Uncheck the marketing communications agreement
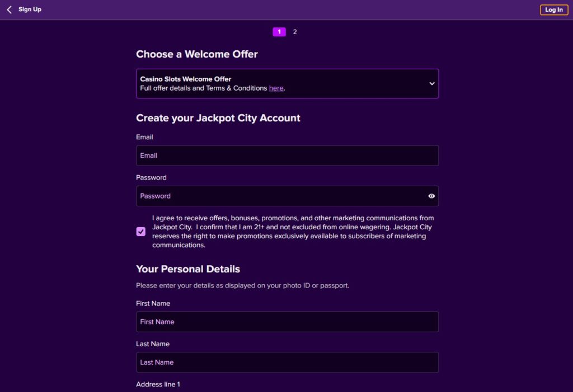573x392 pixels. (140, 231)
